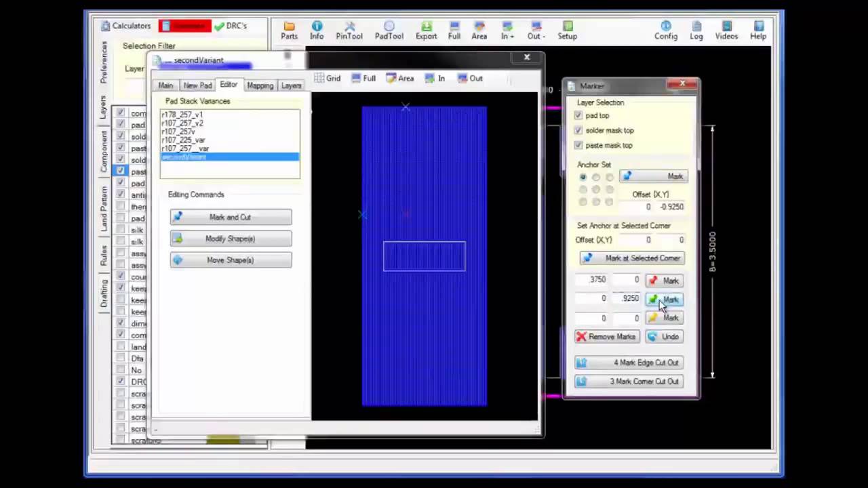The height and width of the screenshot is (488, 868).
Task: Uncheck pad top in Marker
Action: pos(578,116)
